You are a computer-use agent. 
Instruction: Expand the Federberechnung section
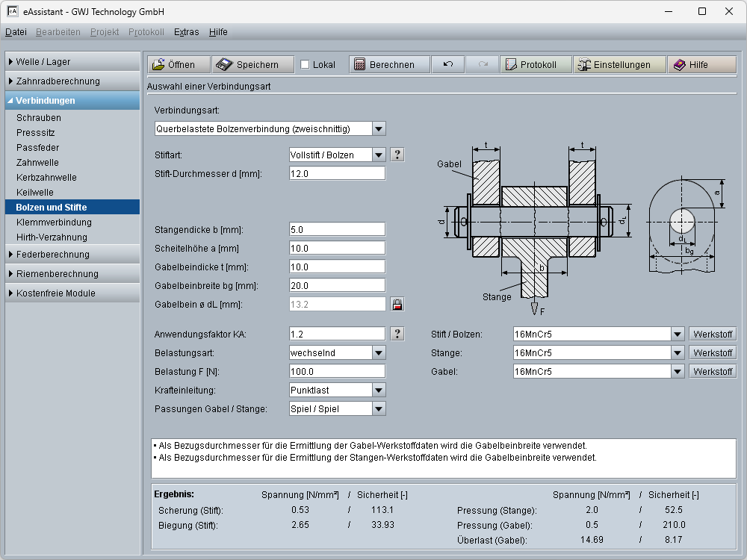72,255
